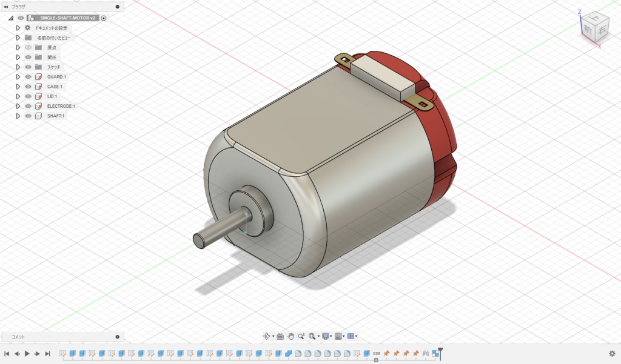Hide the LID:1 component
Screen dimensions: 621x364
[x=28, y=96]
